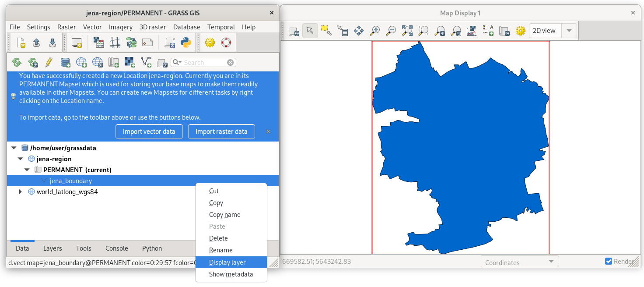The height and width of the screenshot is (287, 644).
Task: Reload current mapset only
Action: (33, 62)
